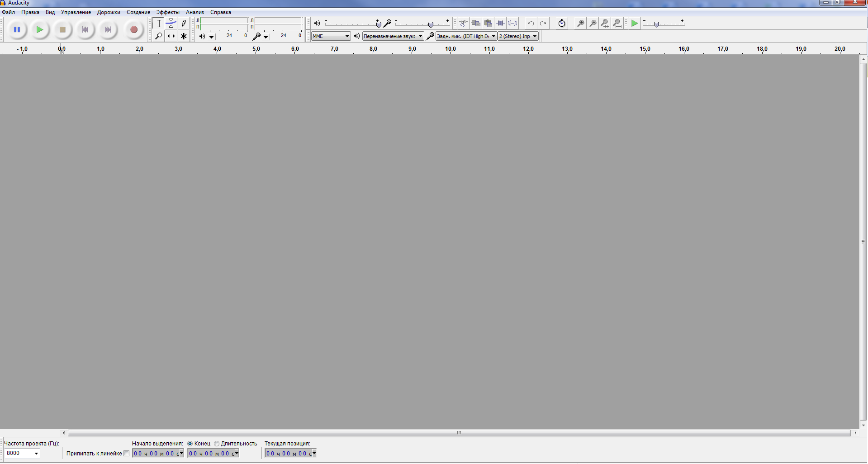Open the 'Дорожки' menu
Screen dimensions: 868x464
tap(109, 12)
